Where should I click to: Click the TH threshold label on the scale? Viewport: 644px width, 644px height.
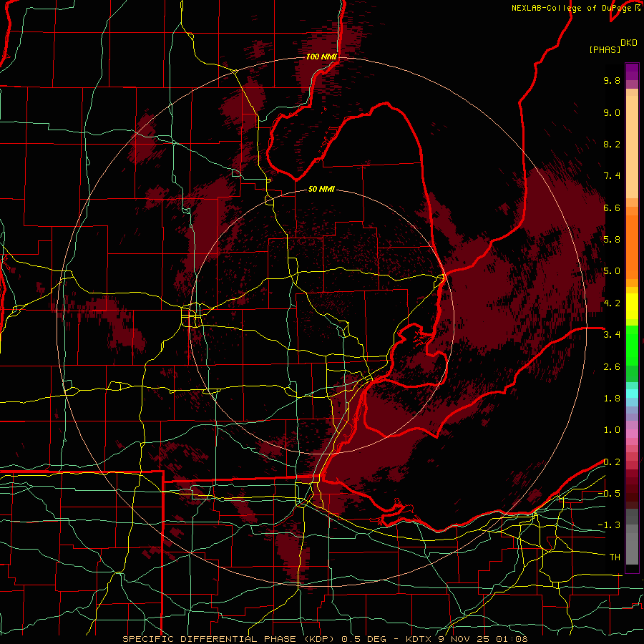[x=615, y=557]
